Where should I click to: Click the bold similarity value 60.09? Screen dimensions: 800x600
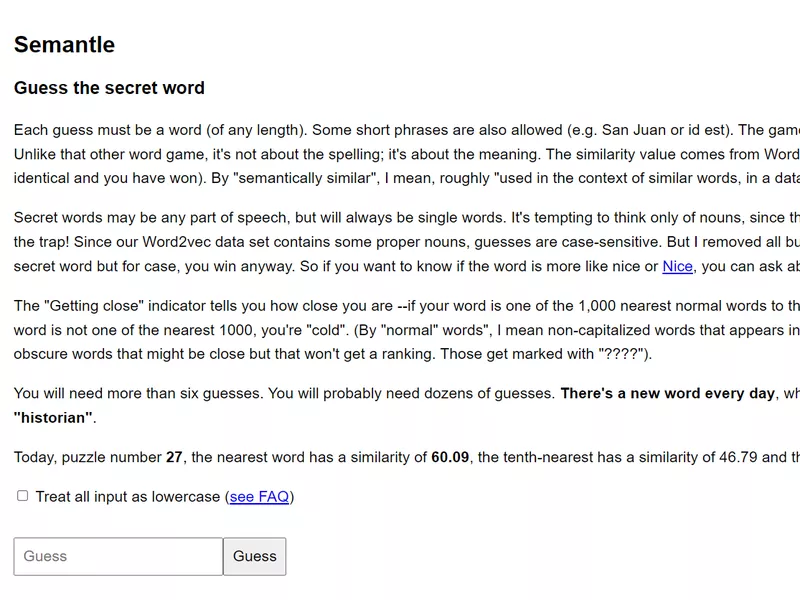[x=450, y=457]
